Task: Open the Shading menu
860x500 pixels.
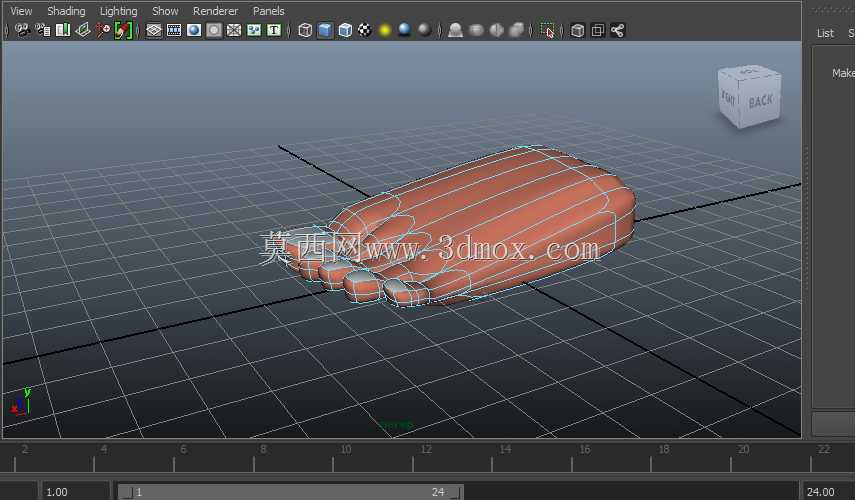Action: tap(66, 11)
